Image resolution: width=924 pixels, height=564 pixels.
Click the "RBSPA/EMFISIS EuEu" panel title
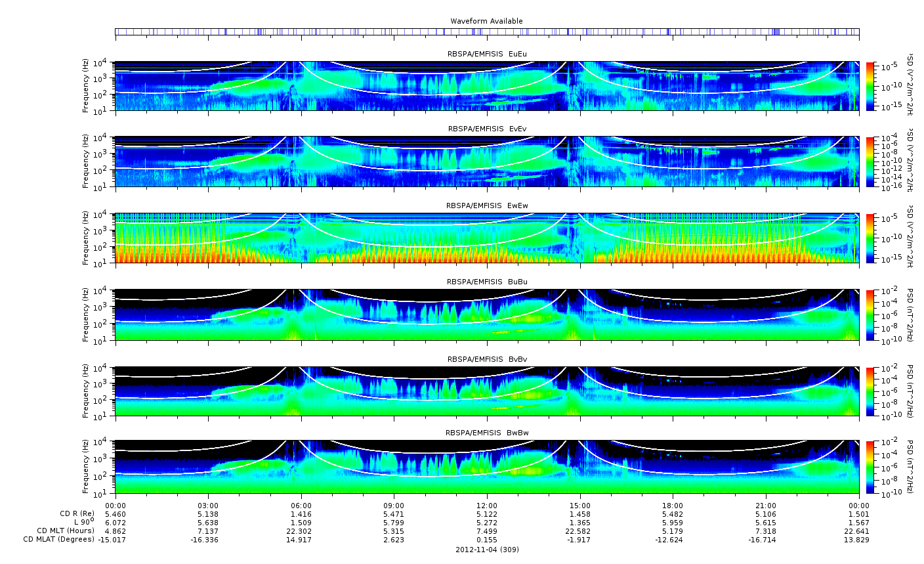[x=487, y=53]
